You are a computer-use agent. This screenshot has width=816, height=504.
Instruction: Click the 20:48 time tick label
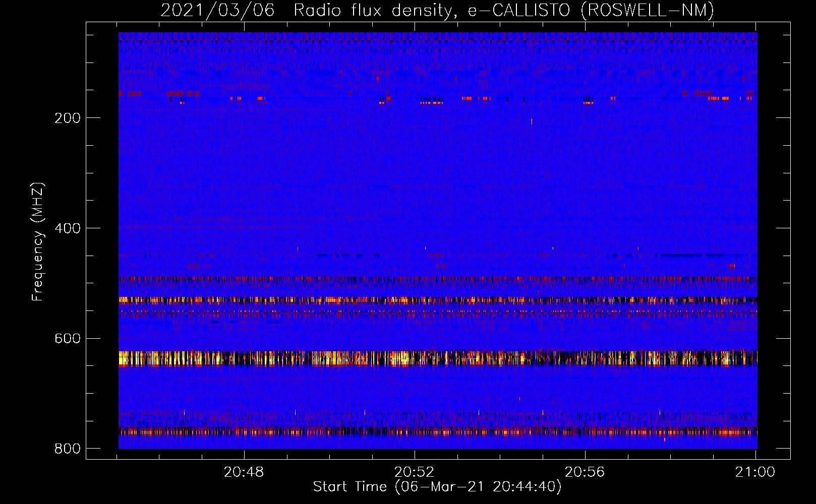click(x=244, y=472)
